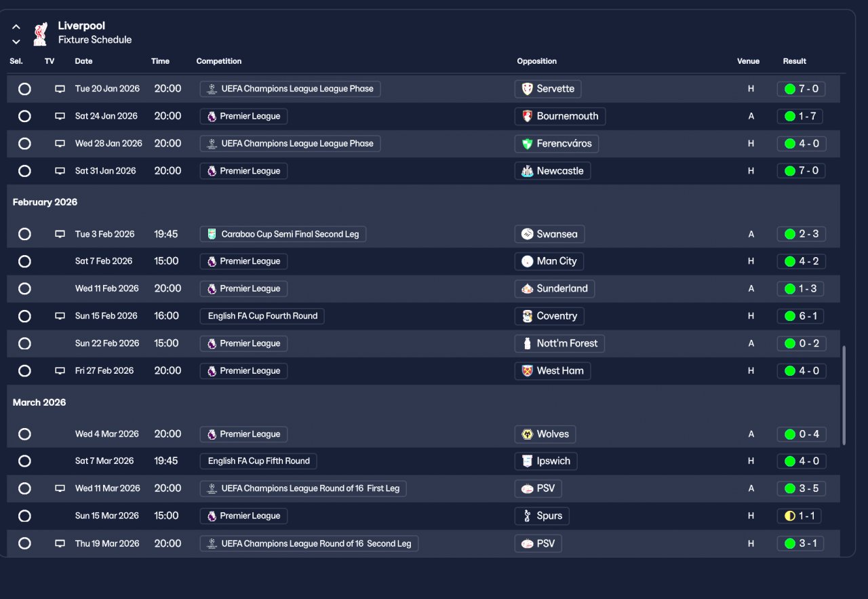Click the TV icon on the Swansea row
This screenshot has height=599, width=868.
(60, 234)
